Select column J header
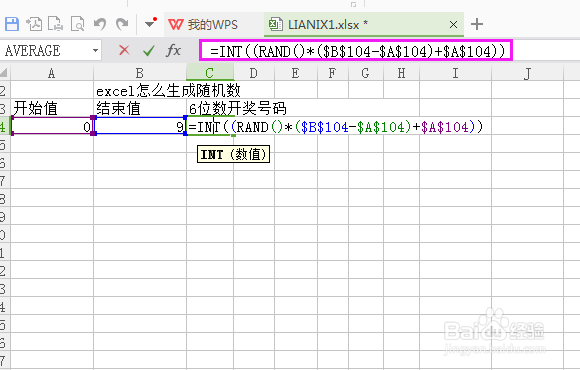 pos(527,73)
